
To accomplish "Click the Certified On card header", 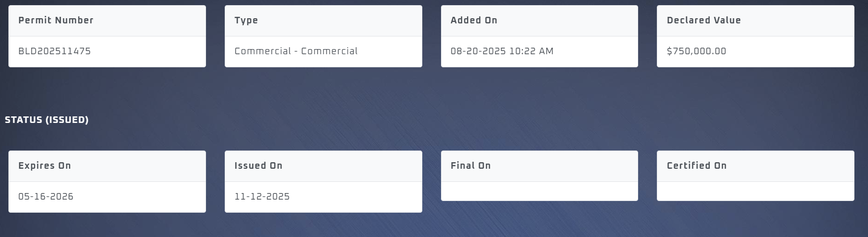I will click(697, 166).
